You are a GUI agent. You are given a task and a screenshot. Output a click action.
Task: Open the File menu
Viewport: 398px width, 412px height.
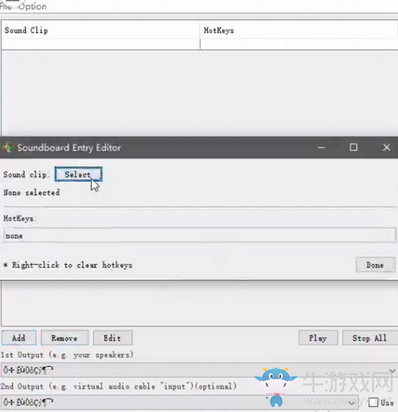tap(6, 6)
